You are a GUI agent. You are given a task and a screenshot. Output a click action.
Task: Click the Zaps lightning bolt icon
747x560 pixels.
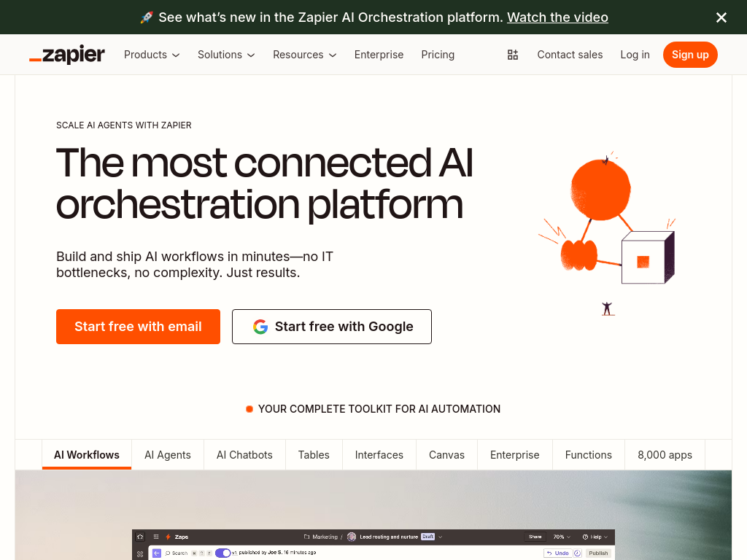pos(168,537)
